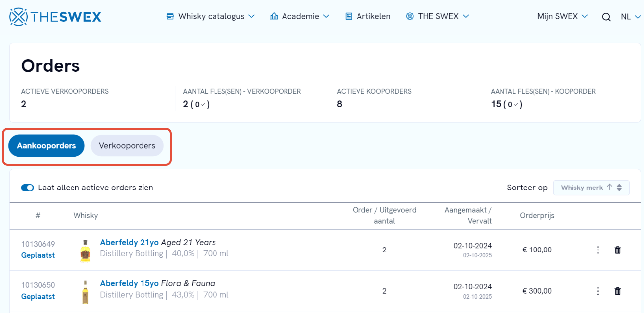Viewport: 644px width, 313px height.
Task: Open the Aberfeldy 15yo whisky link
Action: [x=130, y=283]
